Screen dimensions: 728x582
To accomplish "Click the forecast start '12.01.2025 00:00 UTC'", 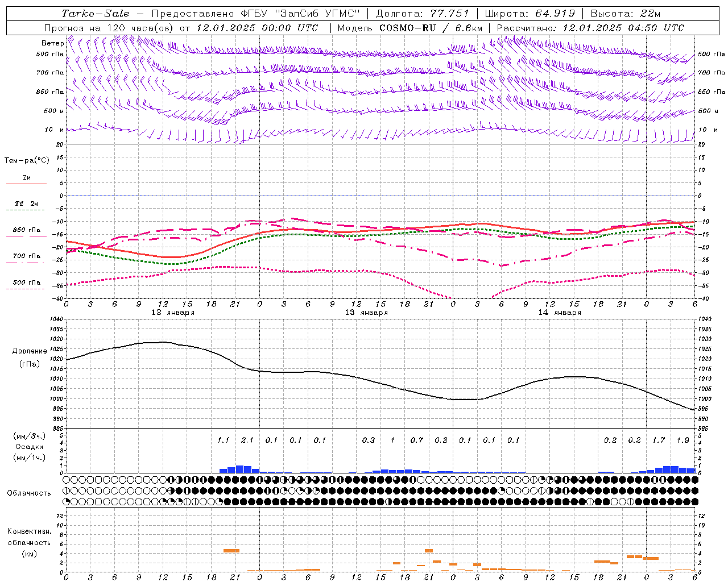I will [257, 28].
